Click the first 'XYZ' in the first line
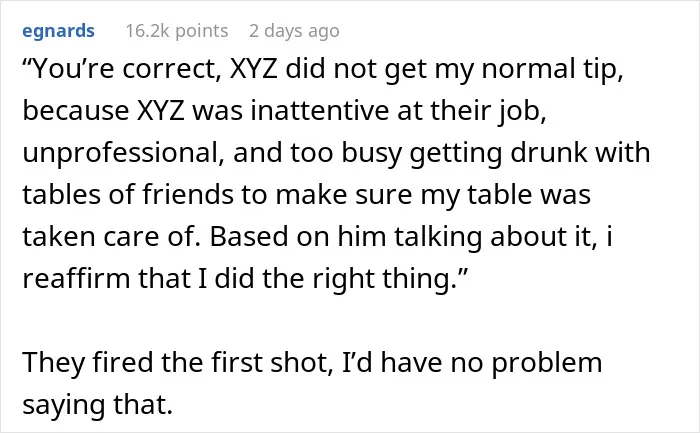 coord(253,69)
